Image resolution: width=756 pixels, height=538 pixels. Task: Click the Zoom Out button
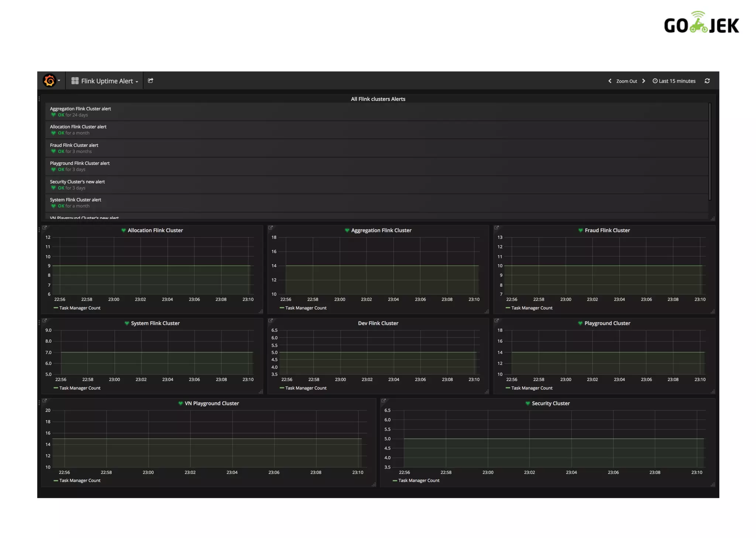[x=626, y=81]
